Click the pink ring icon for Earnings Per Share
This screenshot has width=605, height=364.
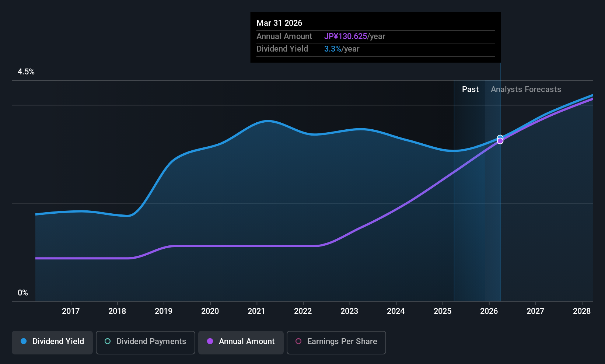[298, 342]
